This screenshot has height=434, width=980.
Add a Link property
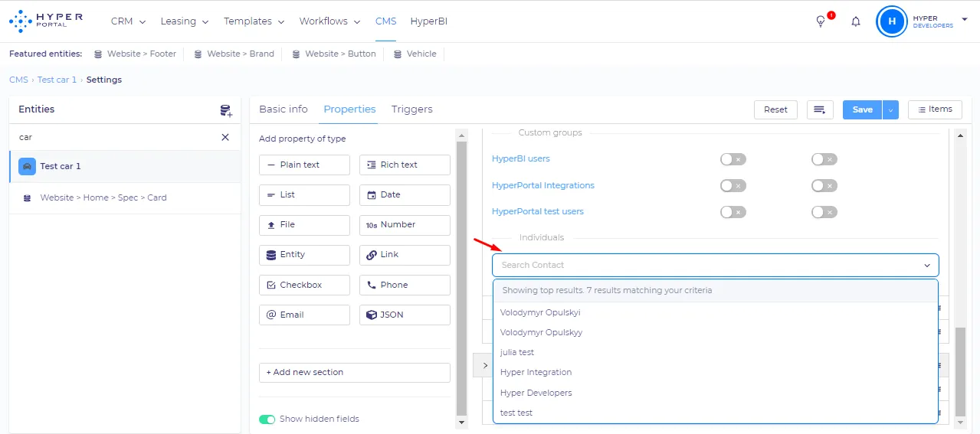coord(405,254)
